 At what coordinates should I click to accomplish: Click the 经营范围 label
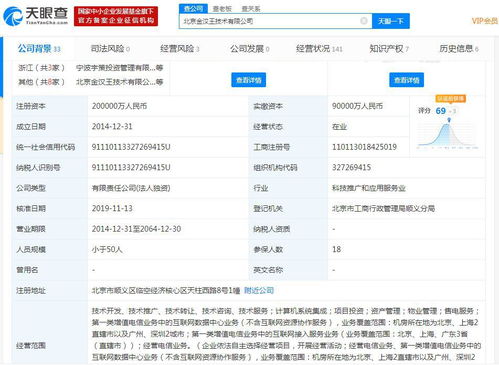(x=31, y=345)
